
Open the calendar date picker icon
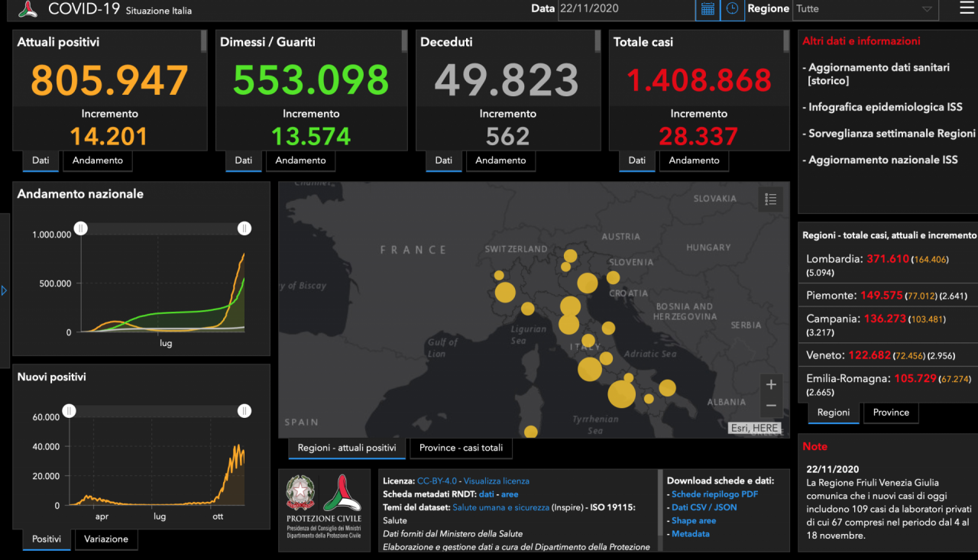point(708,9)
